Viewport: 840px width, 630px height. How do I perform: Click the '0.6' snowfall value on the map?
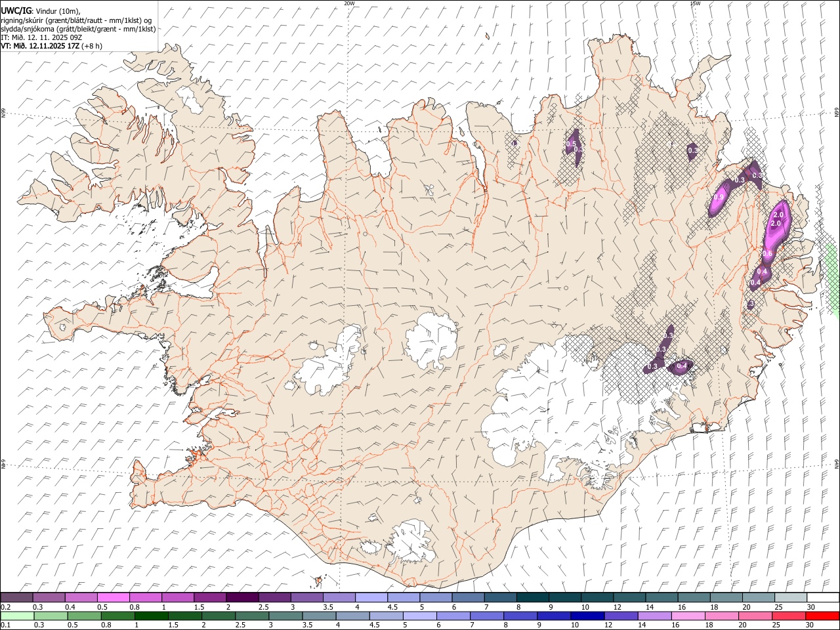tap(768, 254)
